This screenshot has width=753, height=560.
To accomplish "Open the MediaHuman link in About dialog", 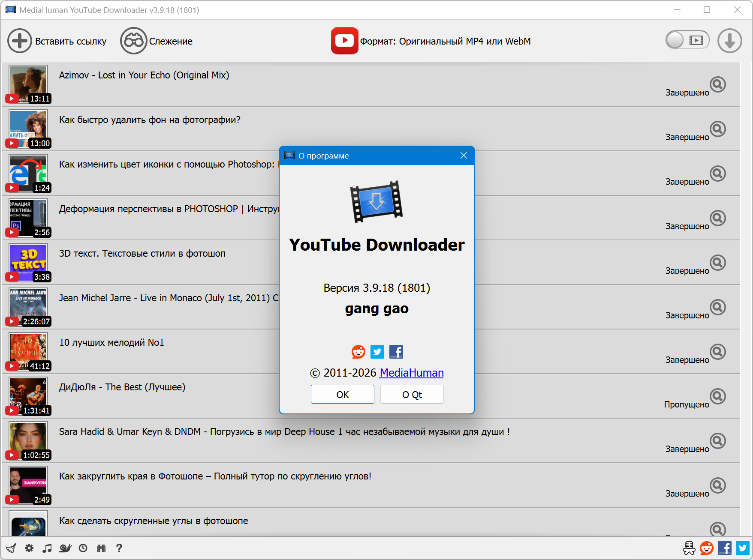I will pyautogui.click(x=412, y=373).
